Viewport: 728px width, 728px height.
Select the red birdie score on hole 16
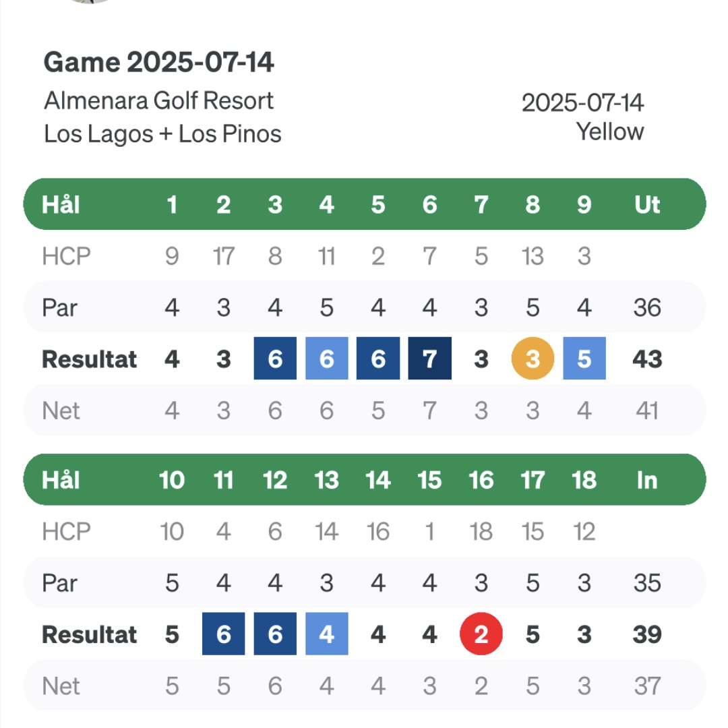(x=481, y=634)
